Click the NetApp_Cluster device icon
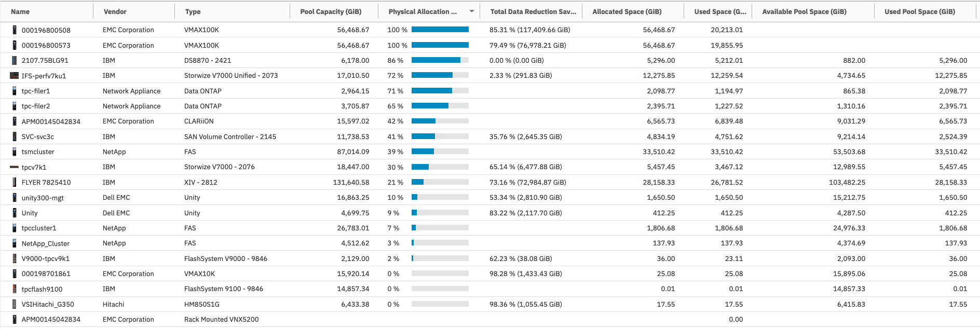 (15, 243)
